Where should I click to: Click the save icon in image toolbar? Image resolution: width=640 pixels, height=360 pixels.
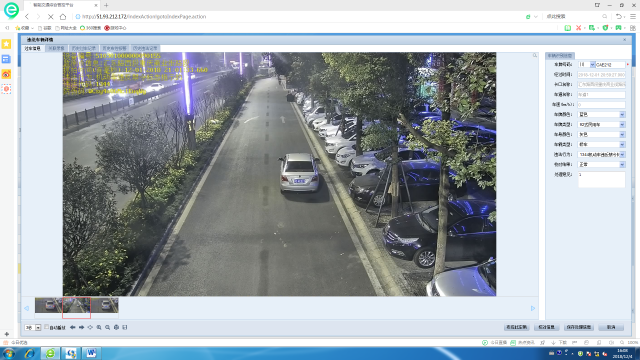(125, 327)
